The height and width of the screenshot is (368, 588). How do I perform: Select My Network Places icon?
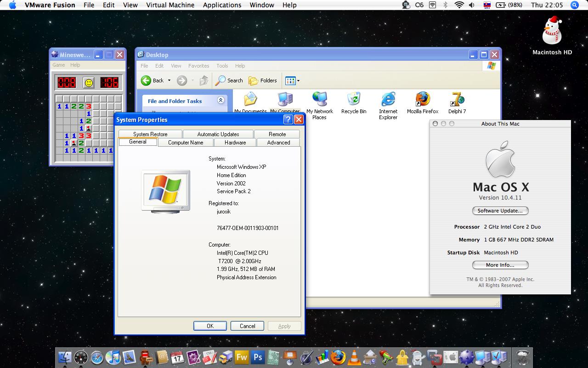[x=320, y=106]
